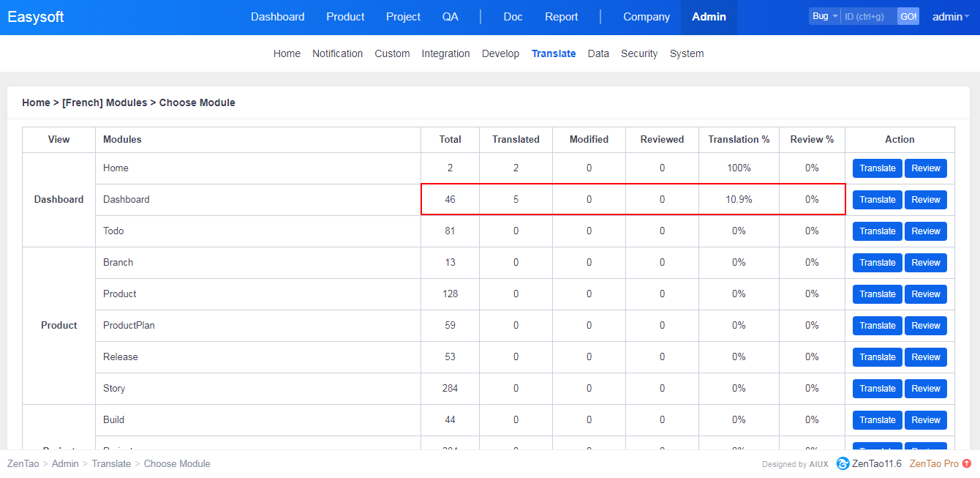Image resolution: width=980 pixels, height=478 pixels.
Task: Open the Dashboard top menu
Action: tap(277, 17)
